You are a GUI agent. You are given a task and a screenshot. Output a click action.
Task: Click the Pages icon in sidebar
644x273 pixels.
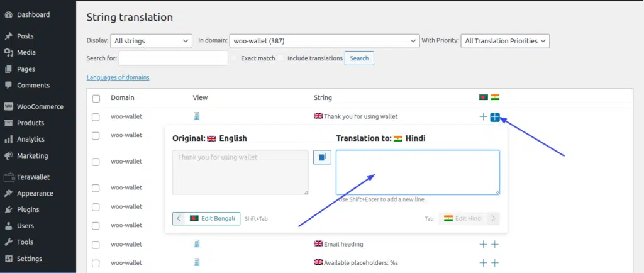(x=8, y=69)
